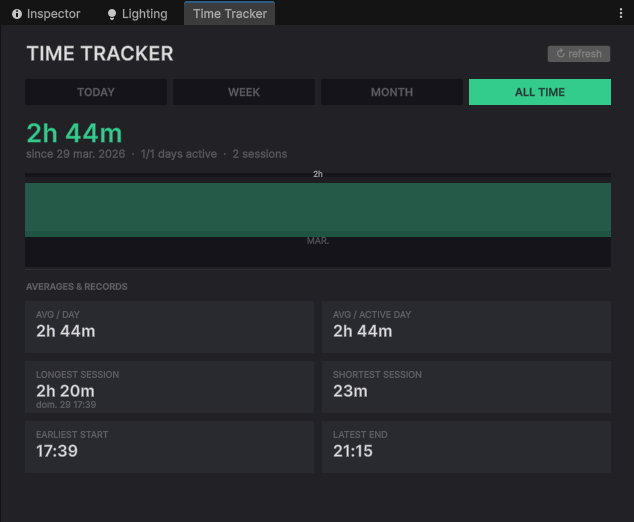Click the large 2h 44m total
This screenshot has width=634, height=522.
click(74, 133)
